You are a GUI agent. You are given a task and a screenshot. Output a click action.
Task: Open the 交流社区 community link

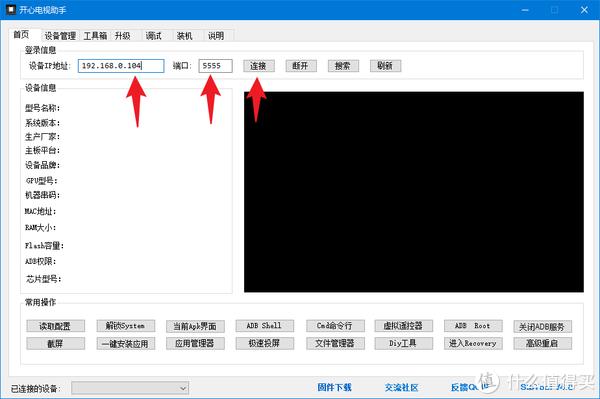point(401,387)
